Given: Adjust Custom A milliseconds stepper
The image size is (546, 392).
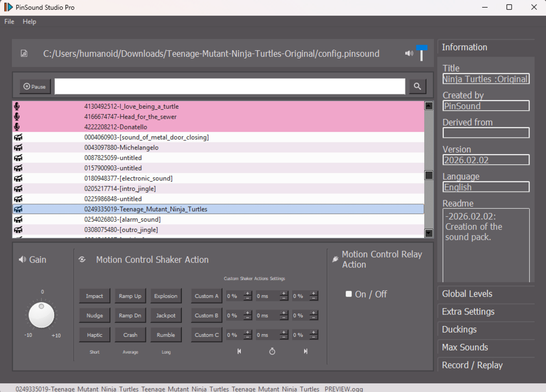Looking at the screenshot, I should pyautogui.click(x=284, y=296).
